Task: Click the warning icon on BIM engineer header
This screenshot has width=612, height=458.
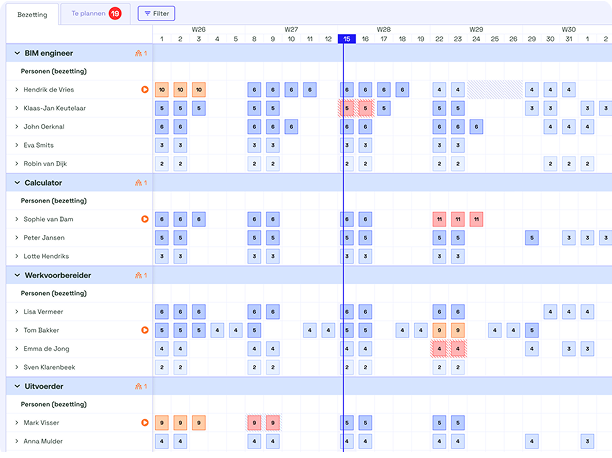Action: 138,53
